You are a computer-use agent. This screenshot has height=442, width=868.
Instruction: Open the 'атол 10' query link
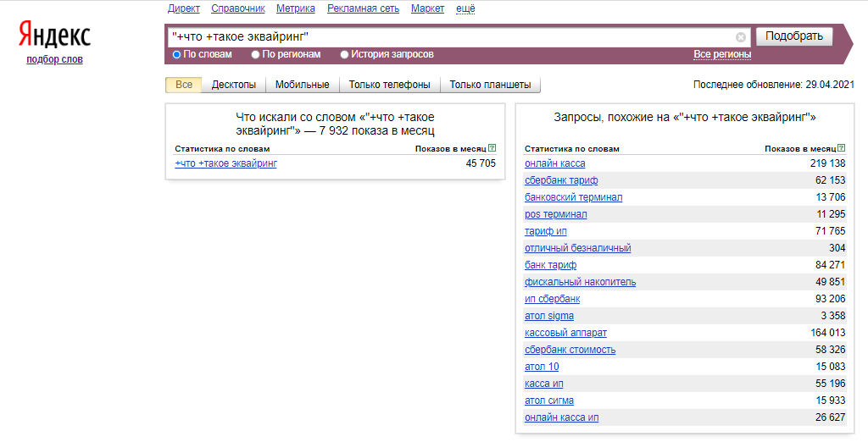[542, 366]
